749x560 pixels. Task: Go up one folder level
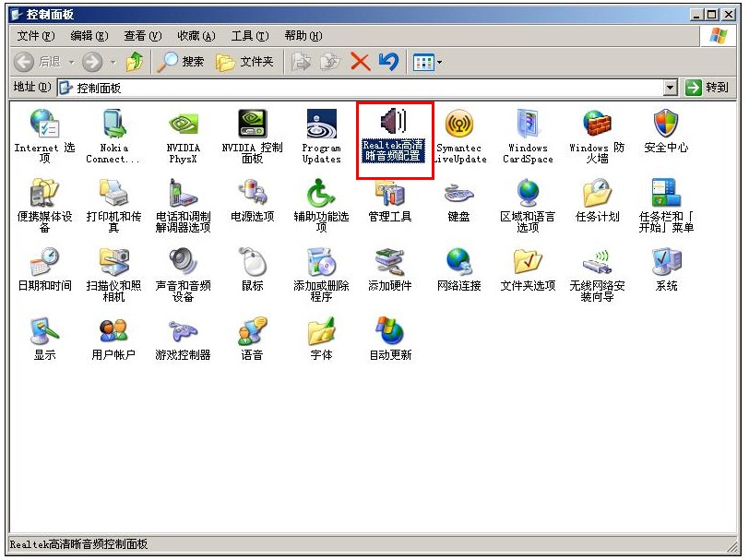click(135, 62)
